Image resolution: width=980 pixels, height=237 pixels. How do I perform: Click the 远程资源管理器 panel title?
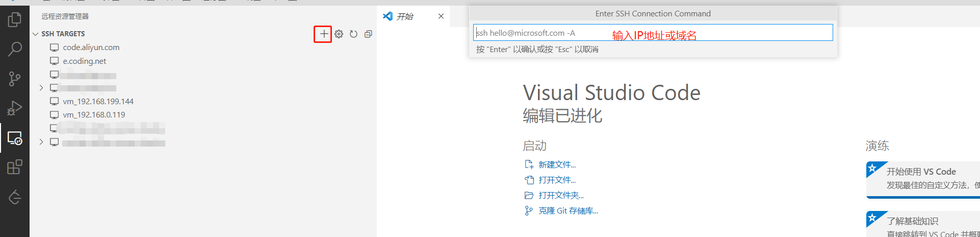[65, 16]
